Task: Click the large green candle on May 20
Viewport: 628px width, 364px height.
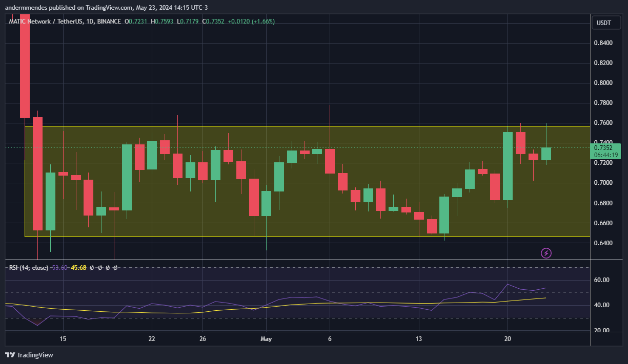Action: click(508, 166)
